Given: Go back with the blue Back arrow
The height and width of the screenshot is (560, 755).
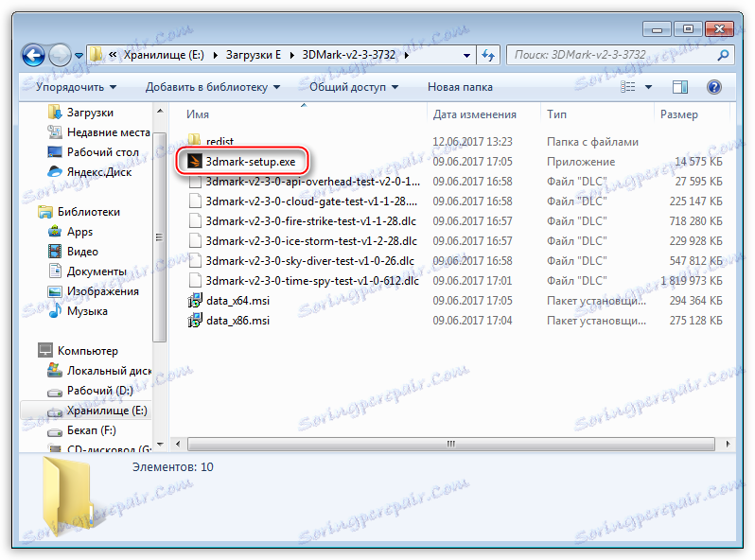Looking at the screenshot, I should tap(33, 55).
